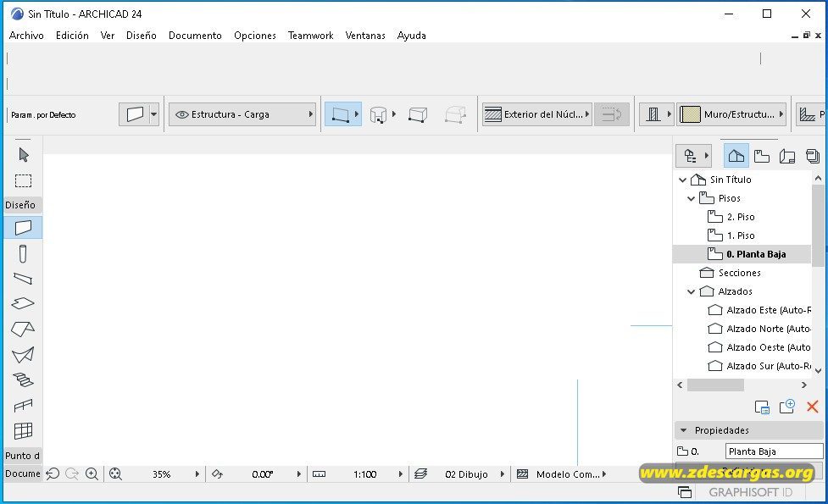Click the Planta Baja name input field
Screen dimensions: 828x504
(774, 451)
